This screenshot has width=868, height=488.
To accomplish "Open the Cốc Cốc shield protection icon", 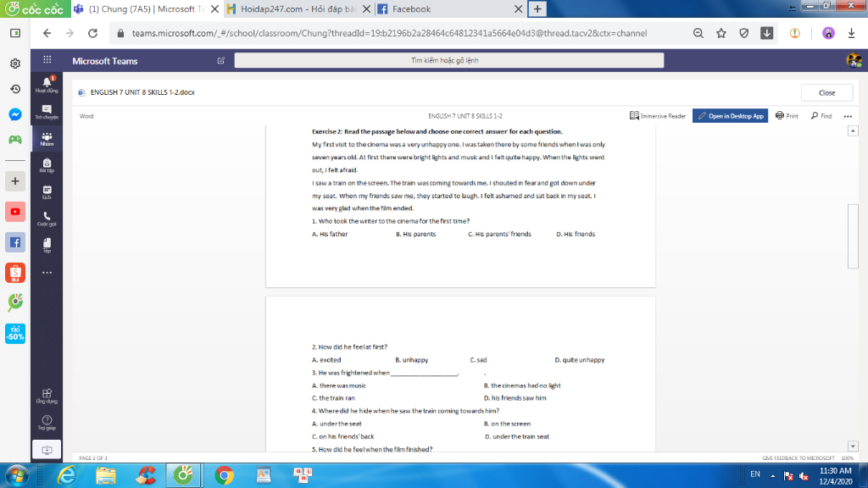I will pos(744,33).
